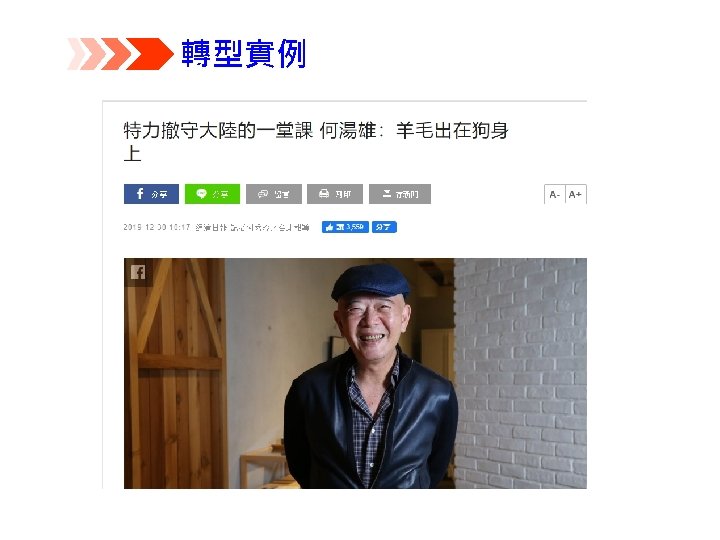
Task: Click the 羊毛出在狗身 part of headline
Action: coord(452,131)
